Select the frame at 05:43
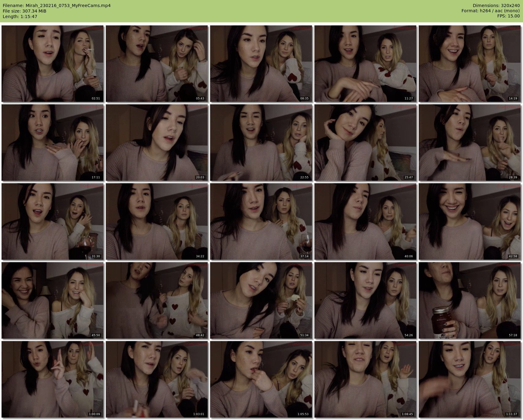Viewport: 523px width, 420px height. point(157,64)
